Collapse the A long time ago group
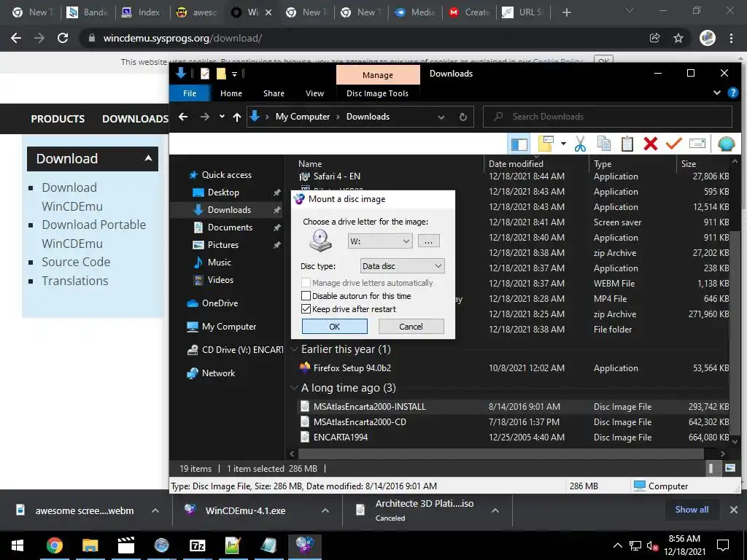Screen dimensions: 747x560 pyautogui.click(x=294, y=388)
